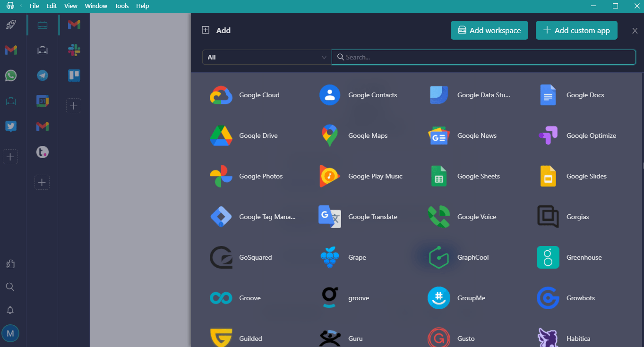Screen dimensions: 644x347
Task: Focus the app search field
Action: (484, 57)
